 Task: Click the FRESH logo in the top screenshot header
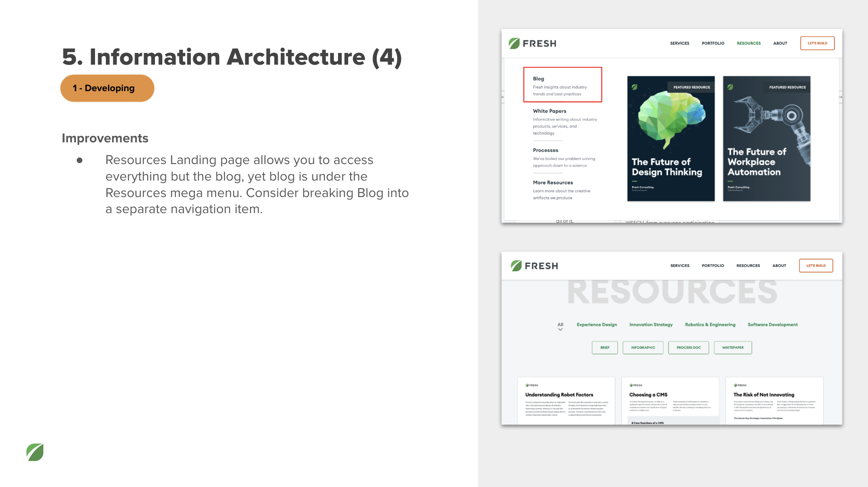tap(533, 43)
